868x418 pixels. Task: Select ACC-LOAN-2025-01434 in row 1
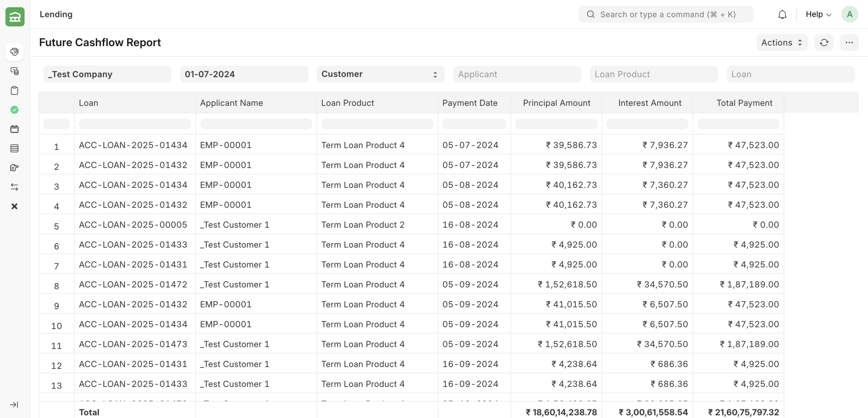coord(133,145)
